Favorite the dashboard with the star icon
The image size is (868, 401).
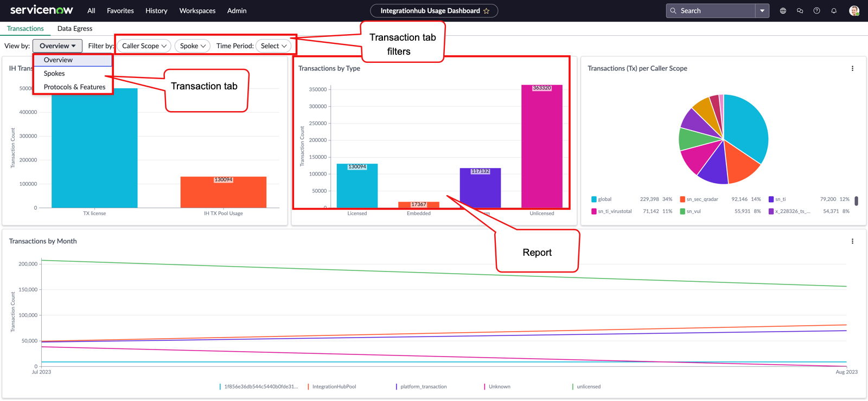tap(487, 11)
